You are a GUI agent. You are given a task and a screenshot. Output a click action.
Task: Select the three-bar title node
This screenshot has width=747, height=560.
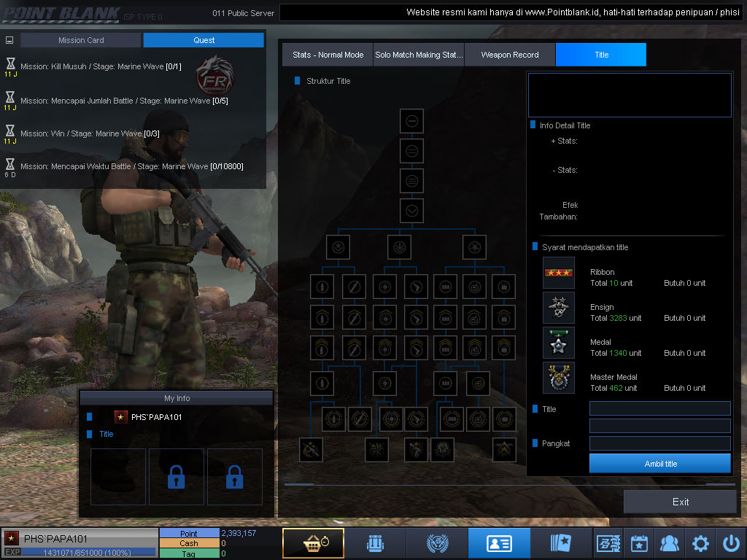click(412, 181)
